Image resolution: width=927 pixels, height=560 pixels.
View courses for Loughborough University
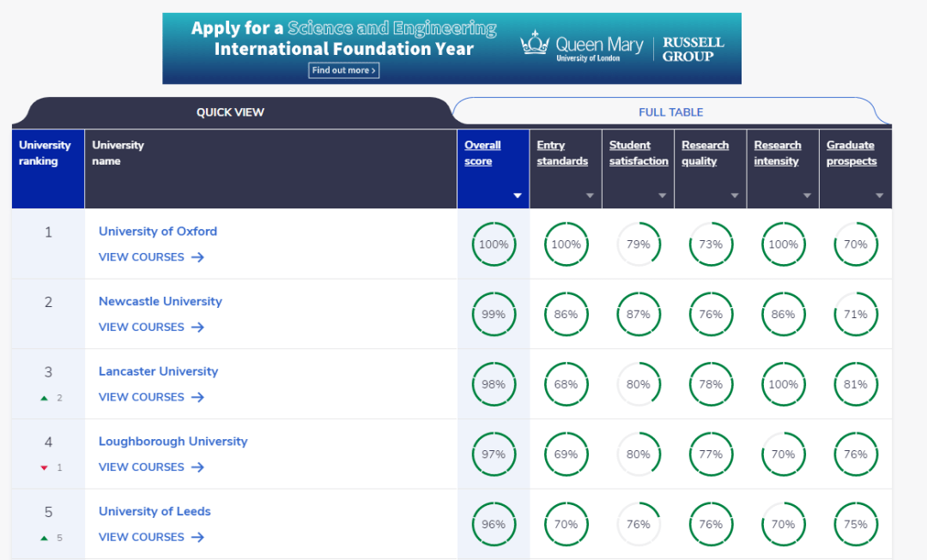pos(151,467)
